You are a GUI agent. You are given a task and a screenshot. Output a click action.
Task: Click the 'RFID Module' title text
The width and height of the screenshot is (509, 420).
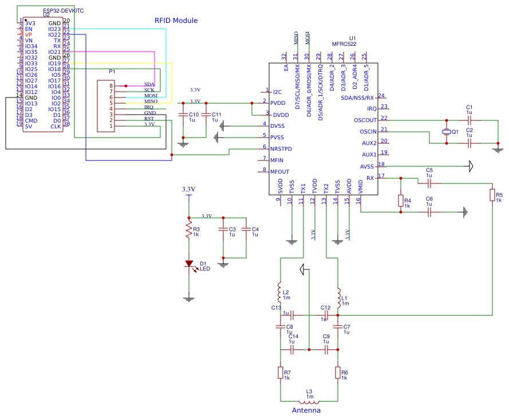pyautogui.click(x=176, y=21)
